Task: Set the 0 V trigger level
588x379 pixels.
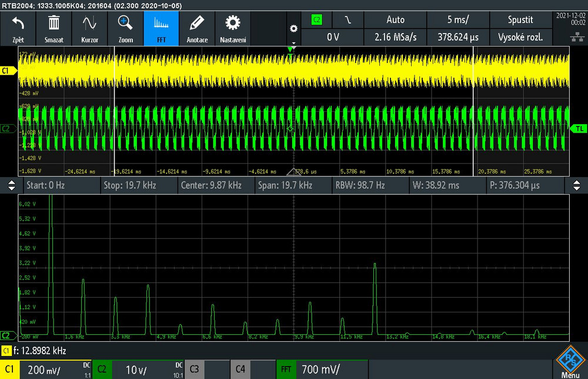Action: pos(333,37)
